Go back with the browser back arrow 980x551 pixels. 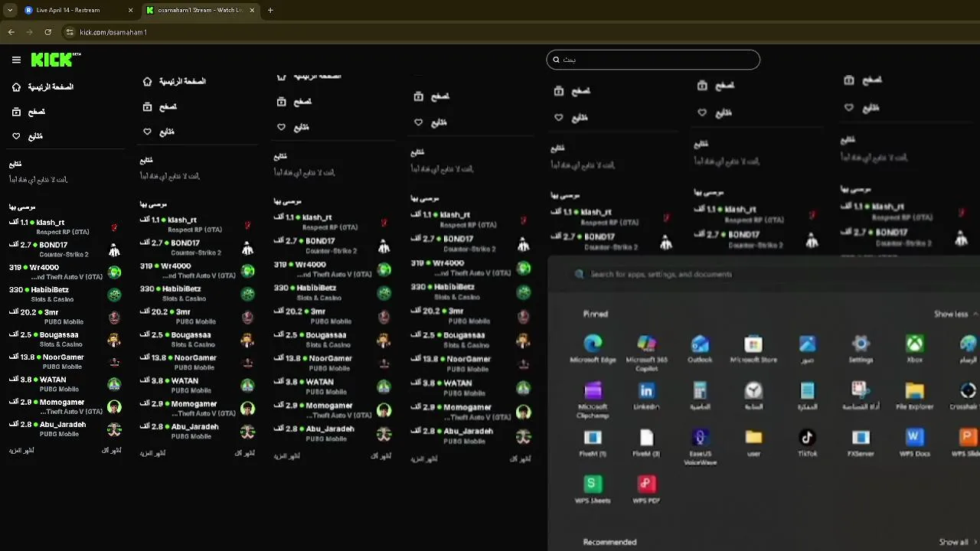pos(11,32)
